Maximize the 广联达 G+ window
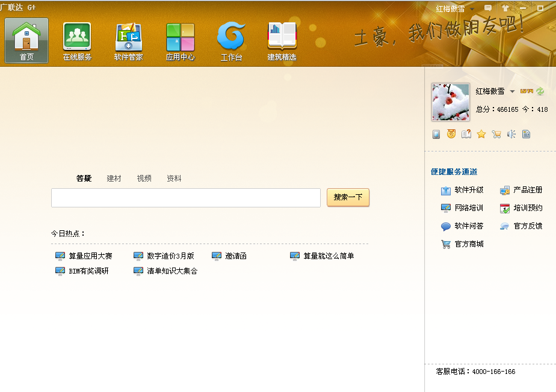The height and width of the screenshot is (392, 556). (540, 8)
